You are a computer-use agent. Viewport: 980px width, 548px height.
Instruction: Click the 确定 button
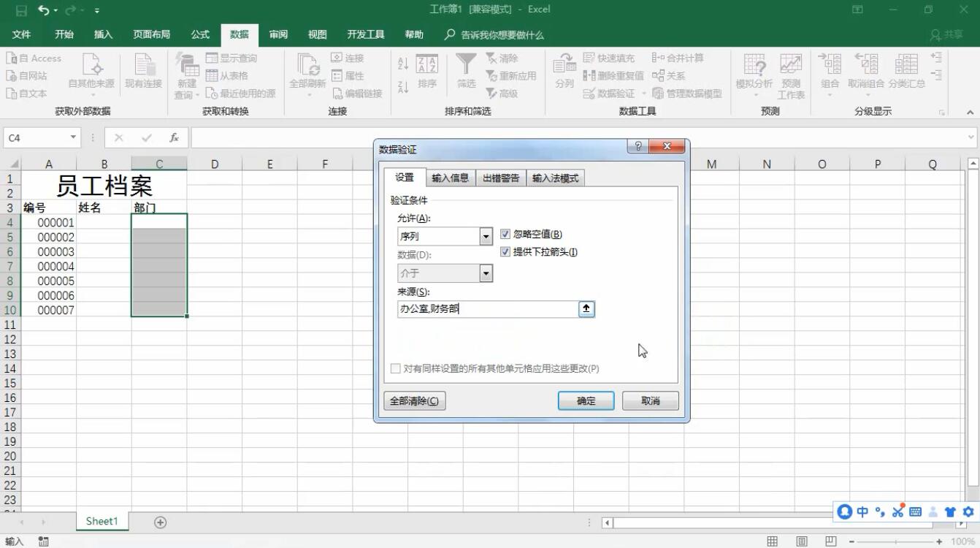[x=586, y=400]
